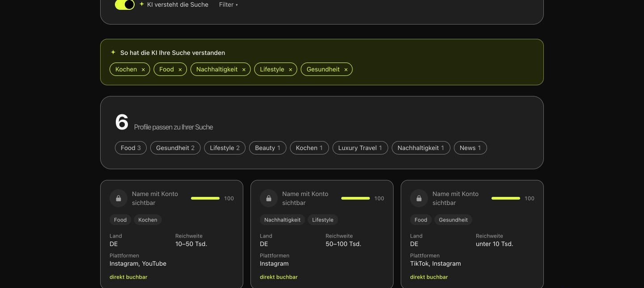The image size is (644, 288).
Task: Click direkt buchbar on the 50–100 Tsd. card
Action: coord(279,277)
